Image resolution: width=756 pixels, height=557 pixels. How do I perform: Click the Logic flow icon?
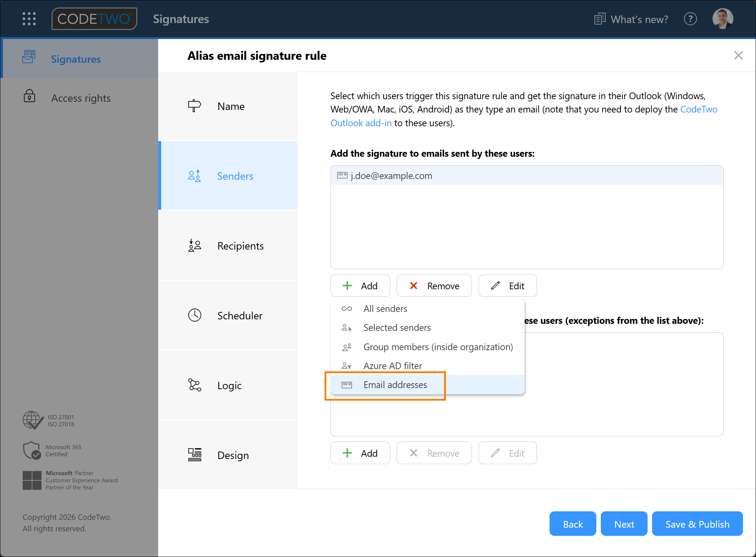pos(195,385)
